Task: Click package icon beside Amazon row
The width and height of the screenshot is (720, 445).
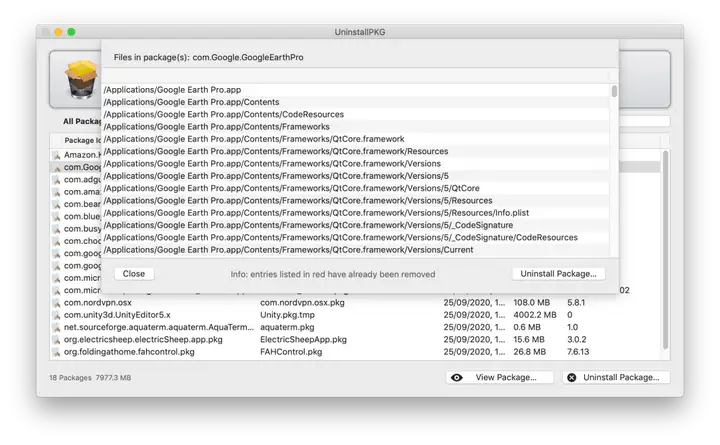Action: pyautogui.click(x=56, y=155)
